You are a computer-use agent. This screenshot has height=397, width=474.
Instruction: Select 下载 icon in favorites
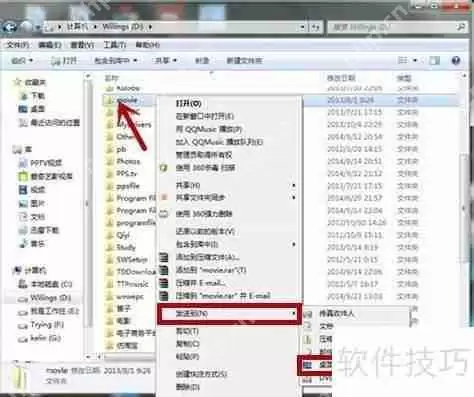pos(24,96)
